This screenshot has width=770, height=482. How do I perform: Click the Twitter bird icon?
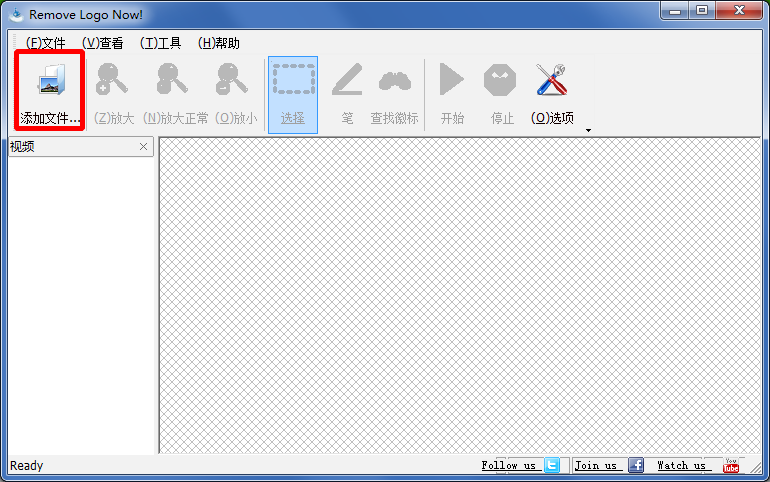[x=552, y=465]
